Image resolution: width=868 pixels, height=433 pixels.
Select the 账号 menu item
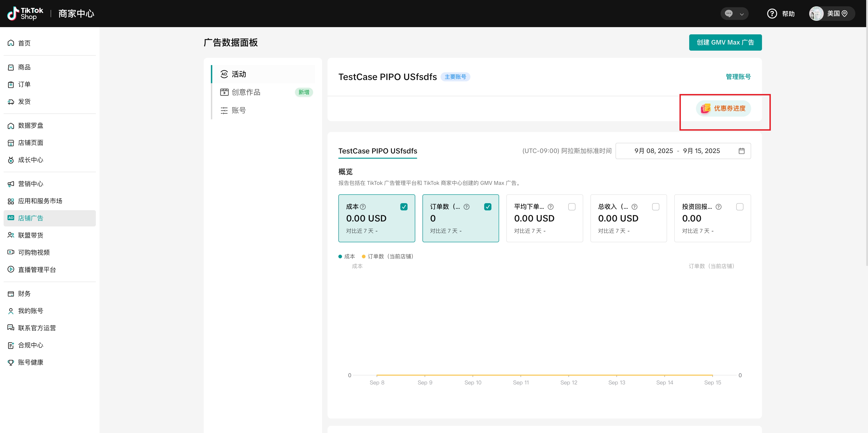point(238,111)
